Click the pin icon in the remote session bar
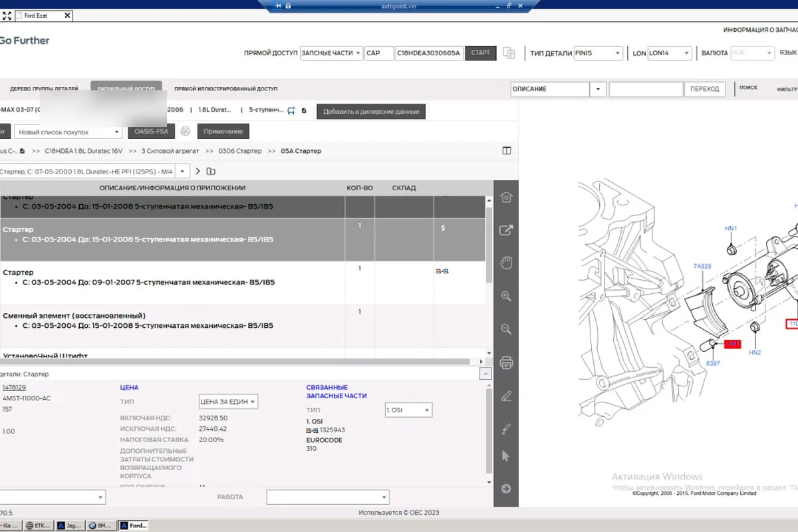798x532 pixels. 278,5
